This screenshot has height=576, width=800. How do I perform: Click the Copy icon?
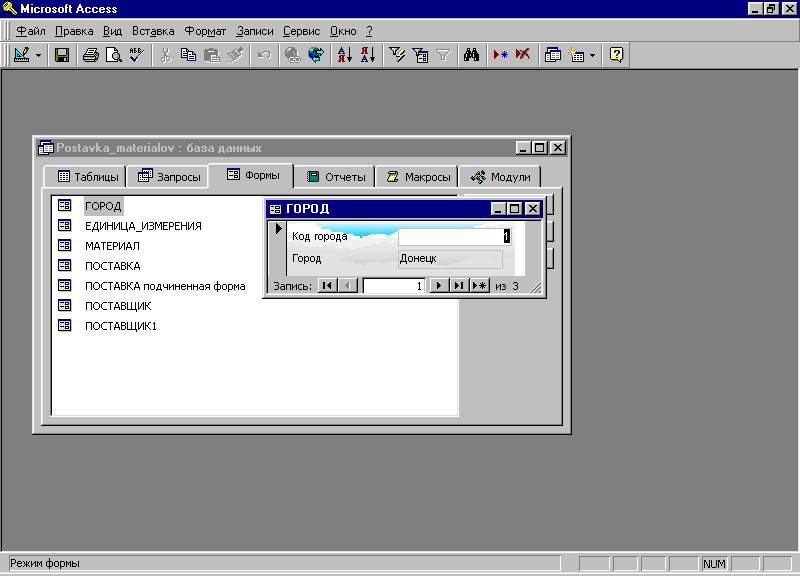tap(188, 55)
